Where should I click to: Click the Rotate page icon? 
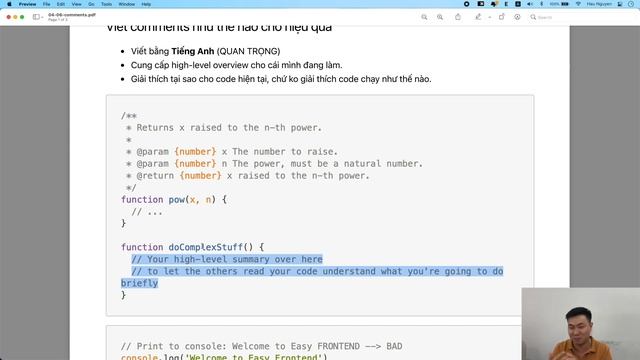tap(502, 17)
